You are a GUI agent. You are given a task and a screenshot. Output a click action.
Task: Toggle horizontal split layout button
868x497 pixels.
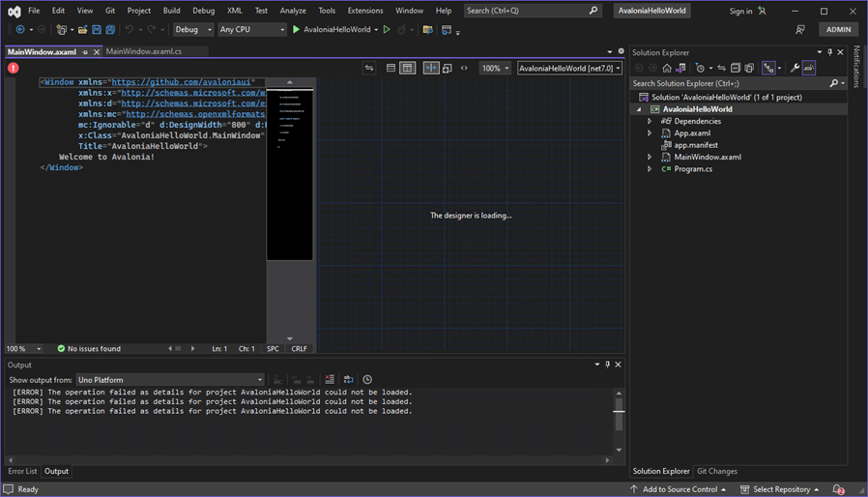(391, 68)
